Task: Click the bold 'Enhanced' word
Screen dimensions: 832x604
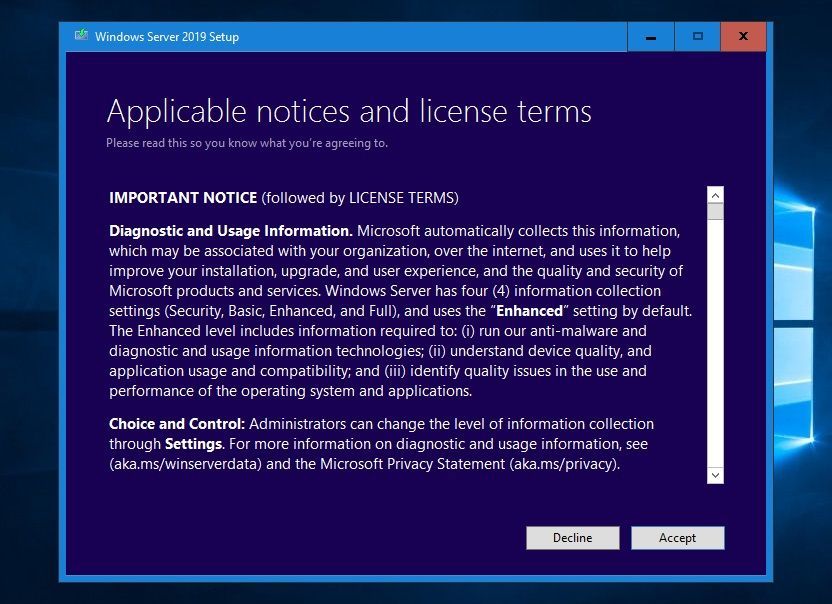Action: [529, 310]
